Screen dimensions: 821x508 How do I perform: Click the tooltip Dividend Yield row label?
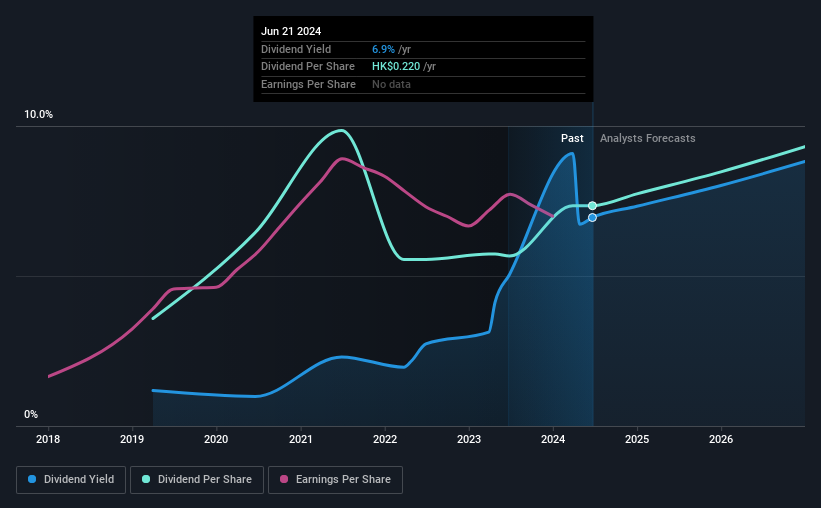click(x=296, y=49)
